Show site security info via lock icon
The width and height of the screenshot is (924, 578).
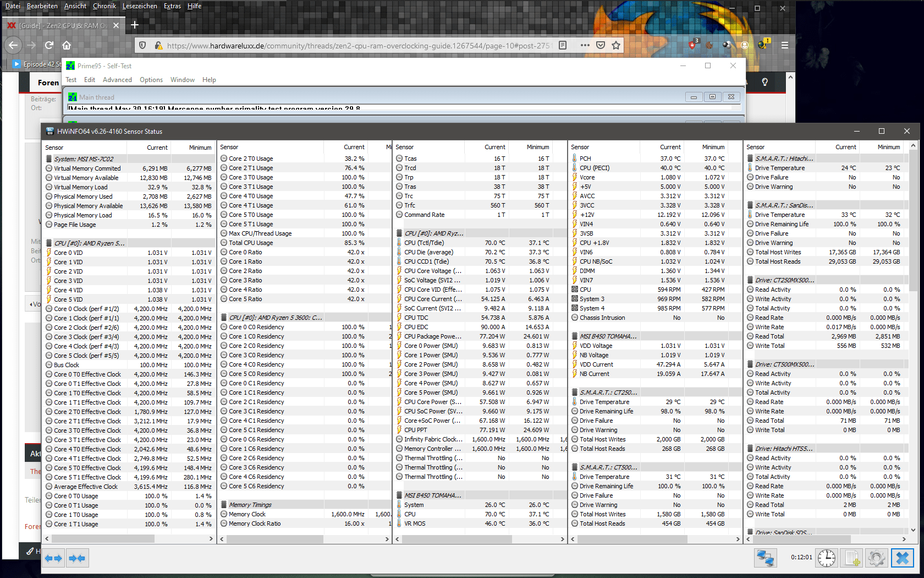click(x=158, y=45)
